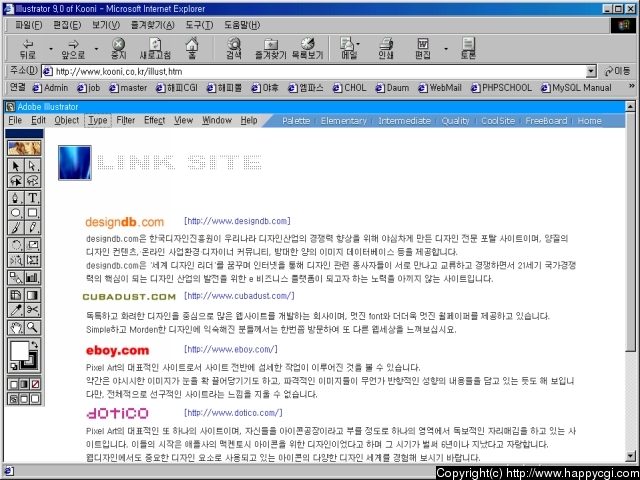Image resolution: width=640 pixels, height=480 pixels.
Task: Set paint mode to Gradient button
Action: pyautogui.click(x=24, y=384)
